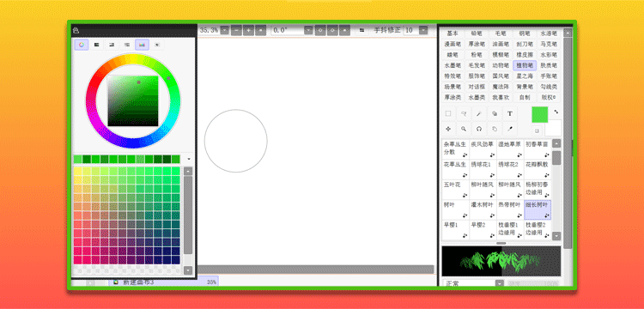Select the rectangular selection tool
Viewport: 644px width, 309px height.
[448, 113]
